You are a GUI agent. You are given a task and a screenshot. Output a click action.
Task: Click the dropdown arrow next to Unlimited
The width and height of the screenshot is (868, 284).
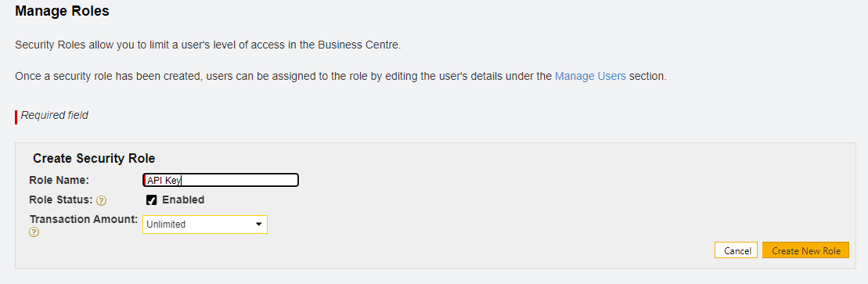tap(258, 225)
